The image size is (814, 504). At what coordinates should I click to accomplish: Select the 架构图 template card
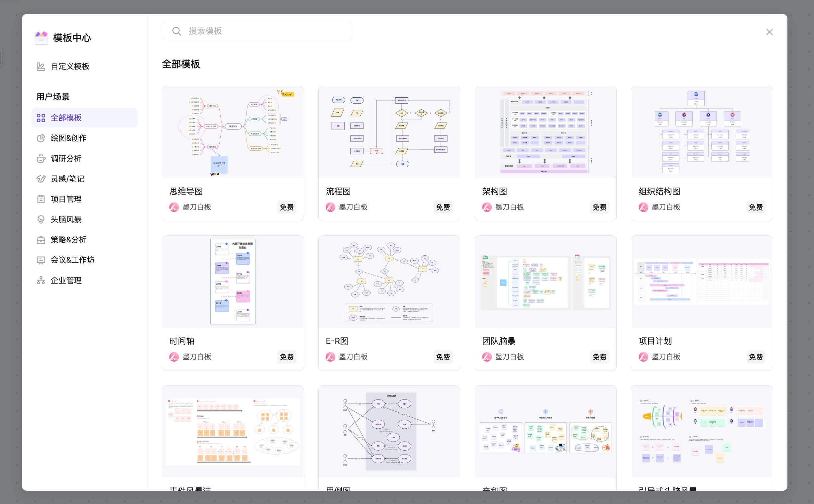pos(545,153)
